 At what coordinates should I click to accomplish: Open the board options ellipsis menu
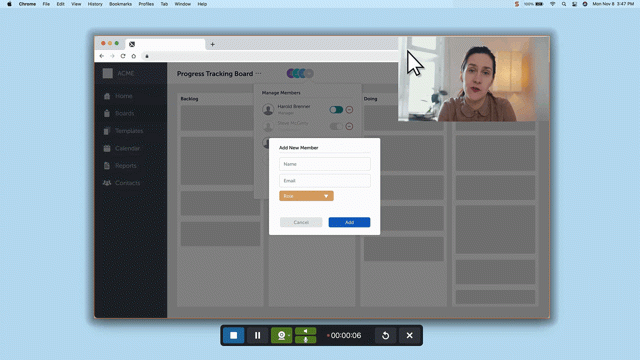(x=258, y=73)
